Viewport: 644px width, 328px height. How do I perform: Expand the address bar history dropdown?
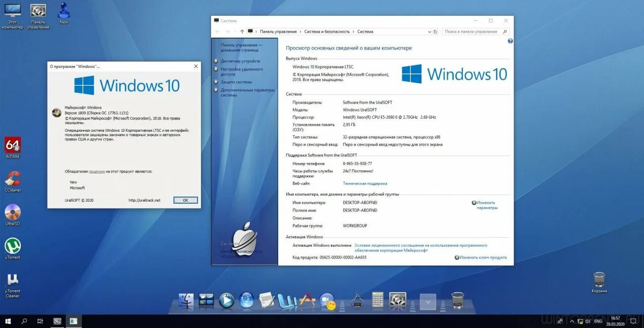tap(429, 31)
